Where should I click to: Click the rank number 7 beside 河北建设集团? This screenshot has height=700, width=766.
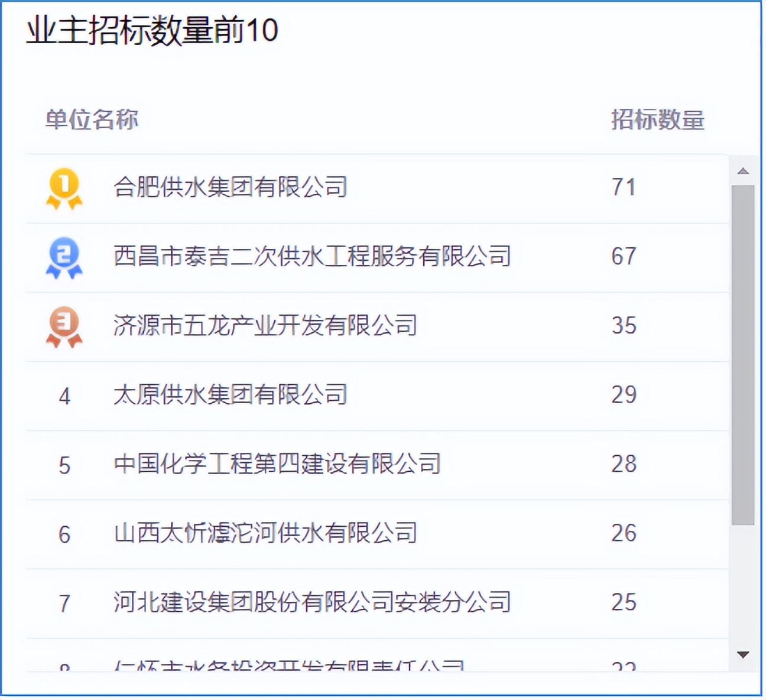pyautogui.click(x=65, y=603)
